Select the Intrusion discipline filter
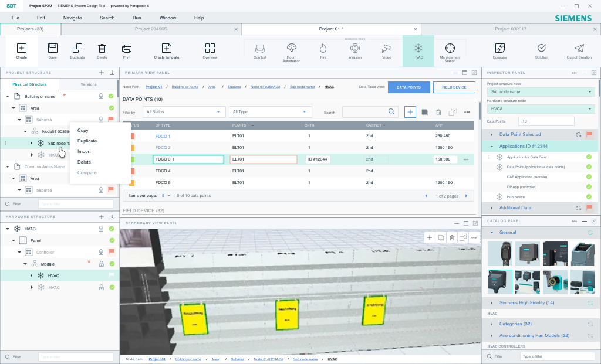This screenshot has height=364, width=601. pyautogui.click(x=355, y=48)
